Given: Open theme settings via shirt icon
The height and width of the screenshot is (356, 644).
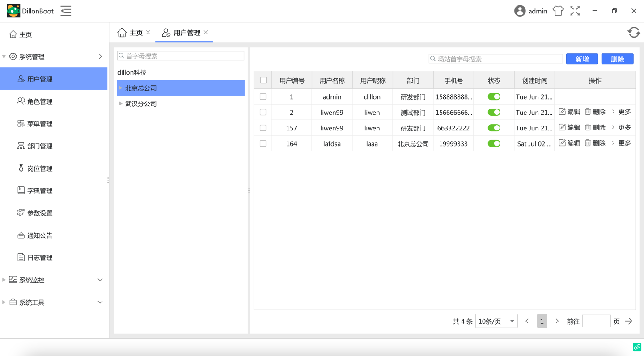Looking at the screenshot, I should tap(558, 11).
